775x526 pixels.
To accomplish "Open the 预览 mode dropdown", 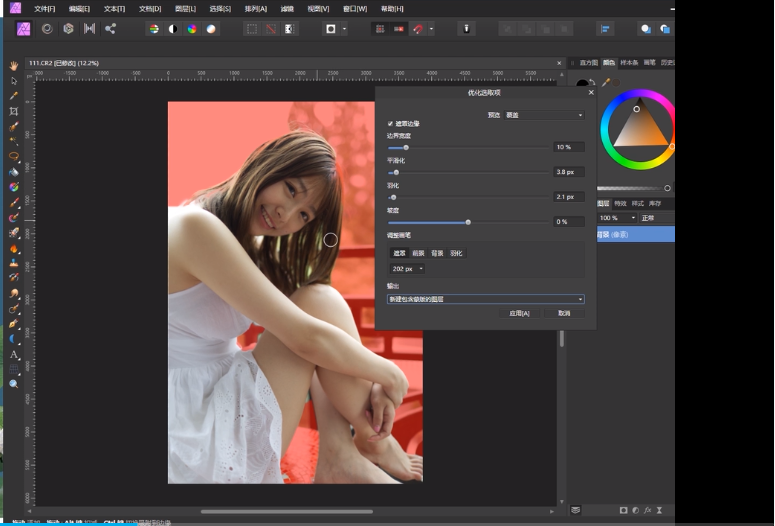I will (545, 115).
